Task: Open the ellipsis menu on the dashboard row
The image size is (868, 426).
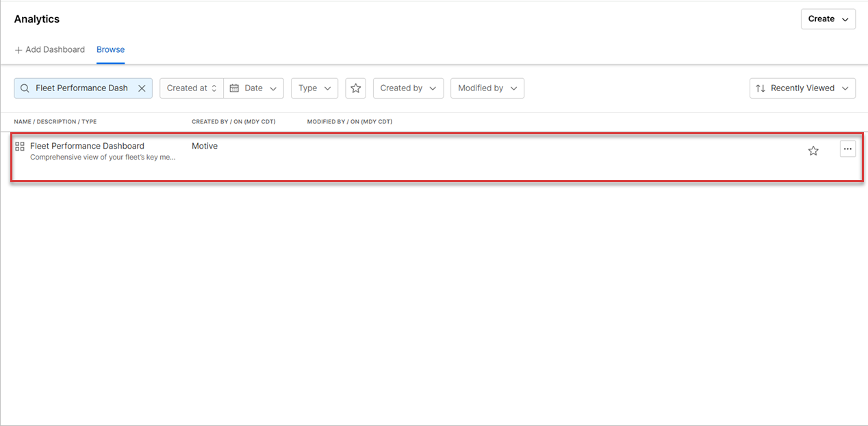Action: (x=847, y=149)
